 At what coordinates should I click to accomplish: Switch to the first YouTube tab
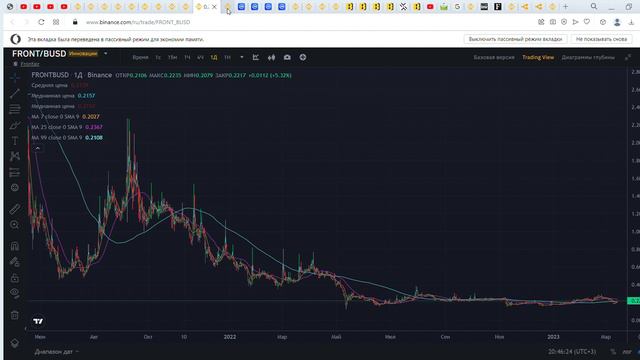click(x=24, y=7)
